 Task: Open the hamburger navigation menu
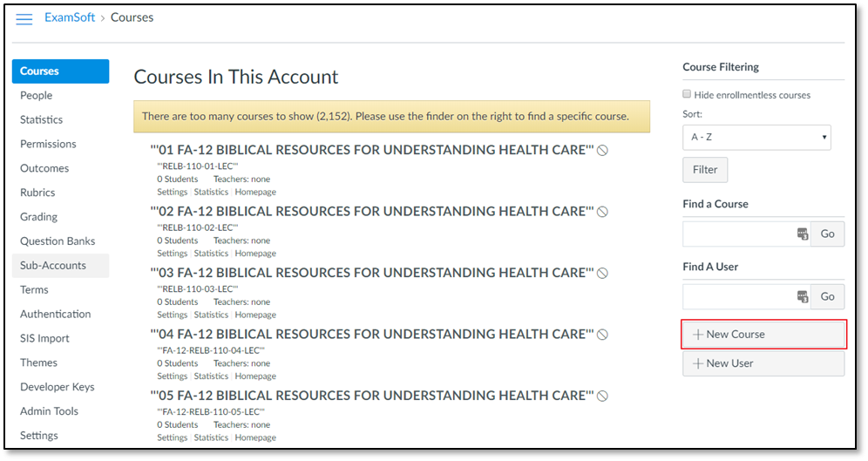[x=24, y=19]
